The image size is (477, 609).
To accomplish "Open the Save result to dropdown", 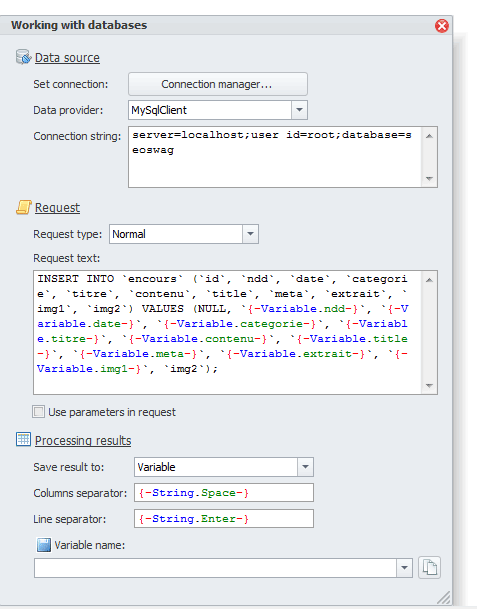I will click(305, 467).
